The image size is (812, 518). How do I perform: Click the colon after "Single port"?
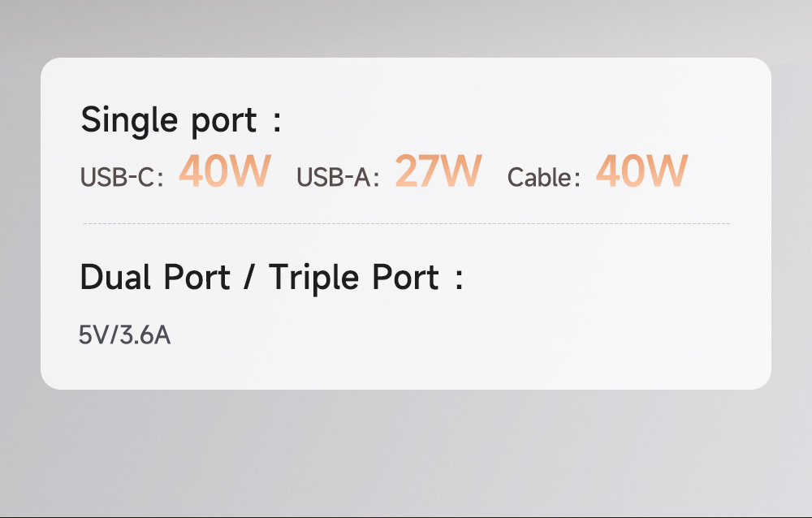click(277, 122)
